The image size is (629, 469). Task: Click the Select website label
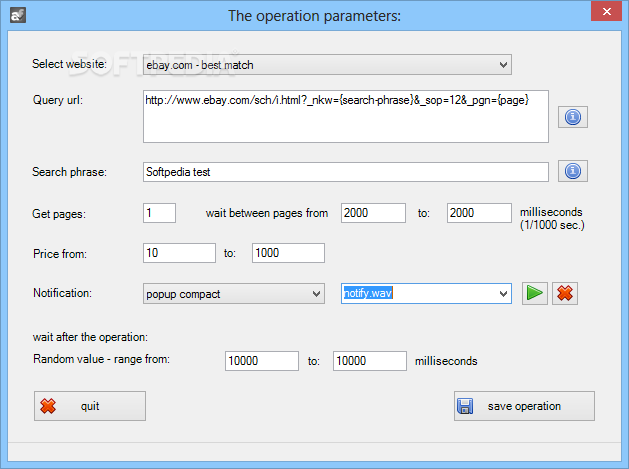click(x=69, y=64)
